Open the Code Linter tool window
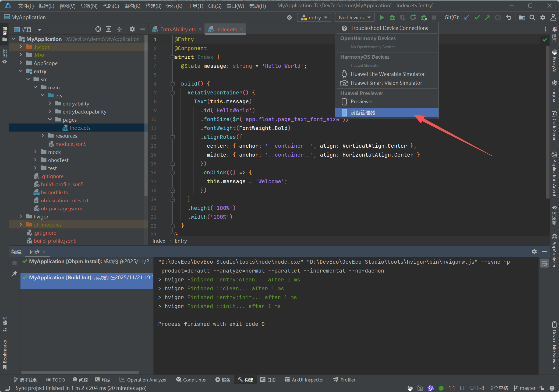This screenshot has width=559, height=392. (x=192, y=380)
